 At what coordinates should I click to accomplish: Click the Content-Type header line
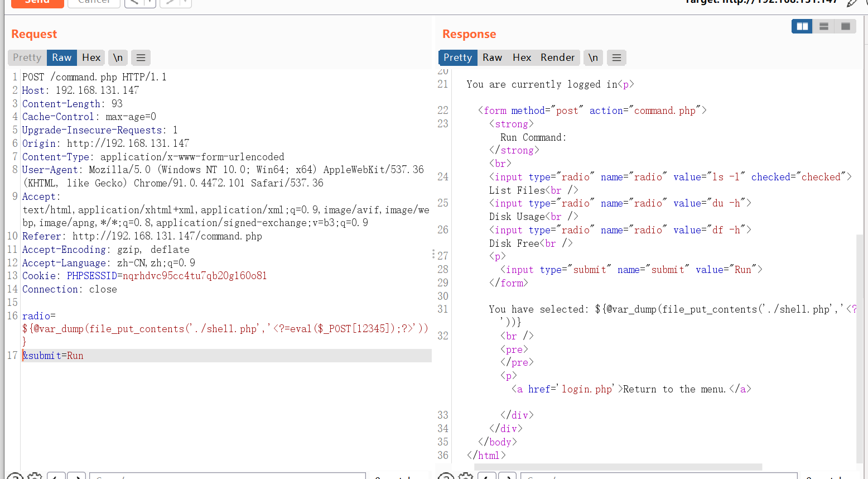click(x=153, y=157)
